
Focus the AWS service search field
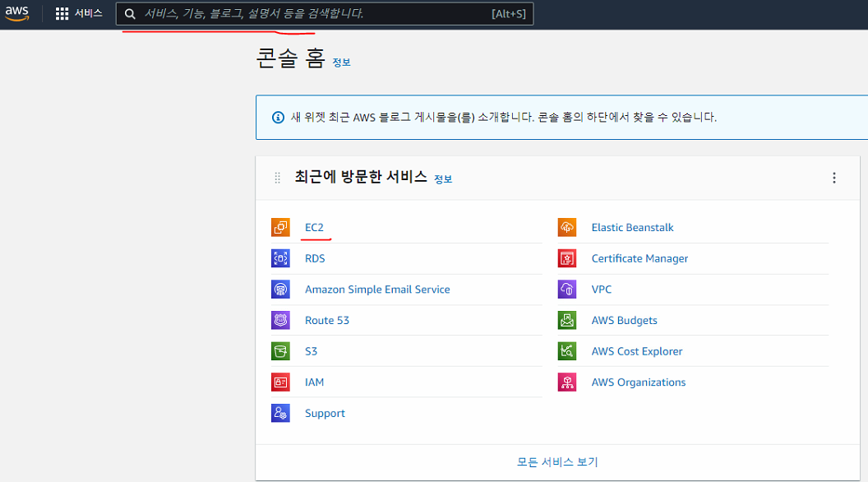coord(325,14)
